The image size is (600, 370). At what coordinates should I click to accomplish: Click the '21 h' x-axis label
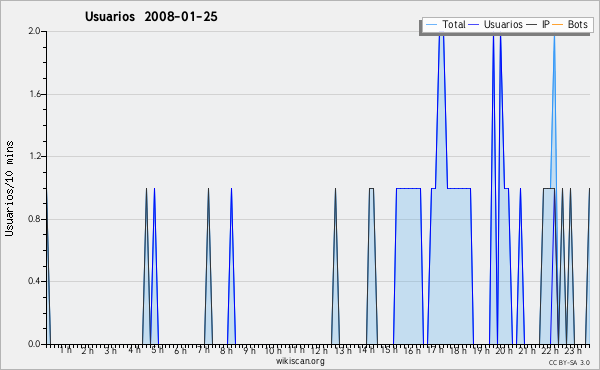click(x=527, y=350)
